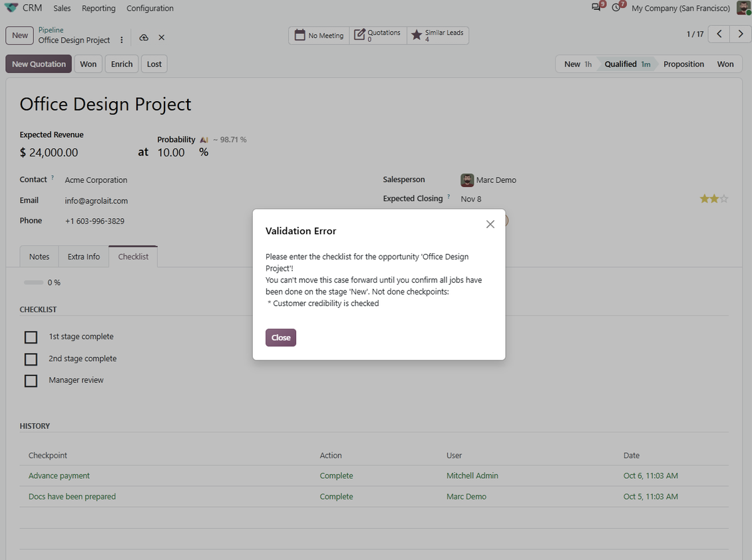
Task: Open the Quotations stat button
Action: pyautogui.click(x=379, y=35)
